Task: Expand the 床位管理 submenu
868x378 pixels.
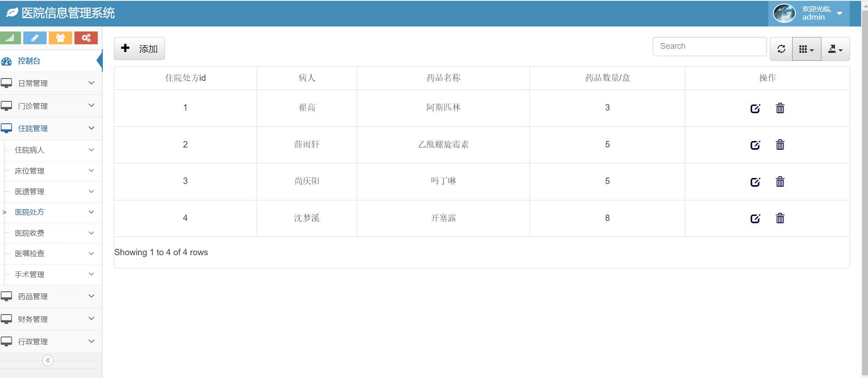Action: pos(53,171)
